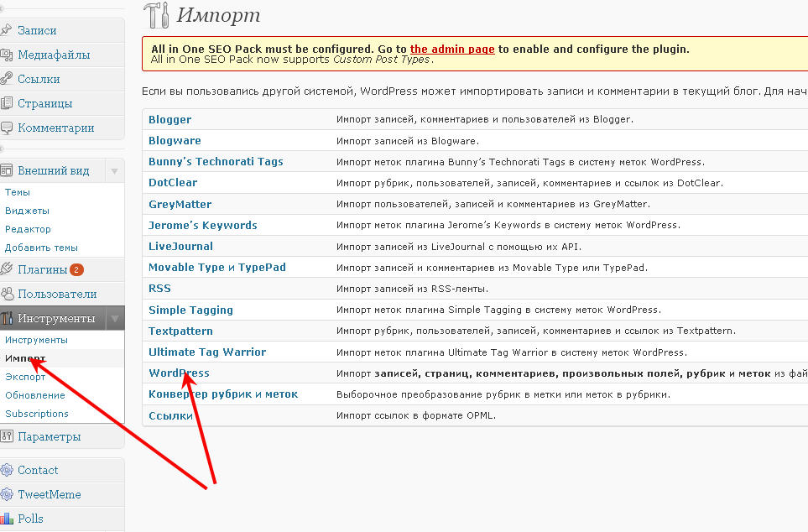Open the Плагины menu

point(42,269)
